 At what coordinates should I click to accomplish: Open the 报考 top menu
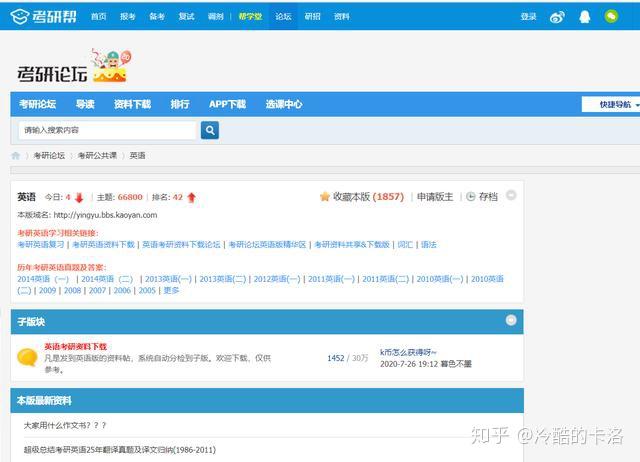coord(127,16)
